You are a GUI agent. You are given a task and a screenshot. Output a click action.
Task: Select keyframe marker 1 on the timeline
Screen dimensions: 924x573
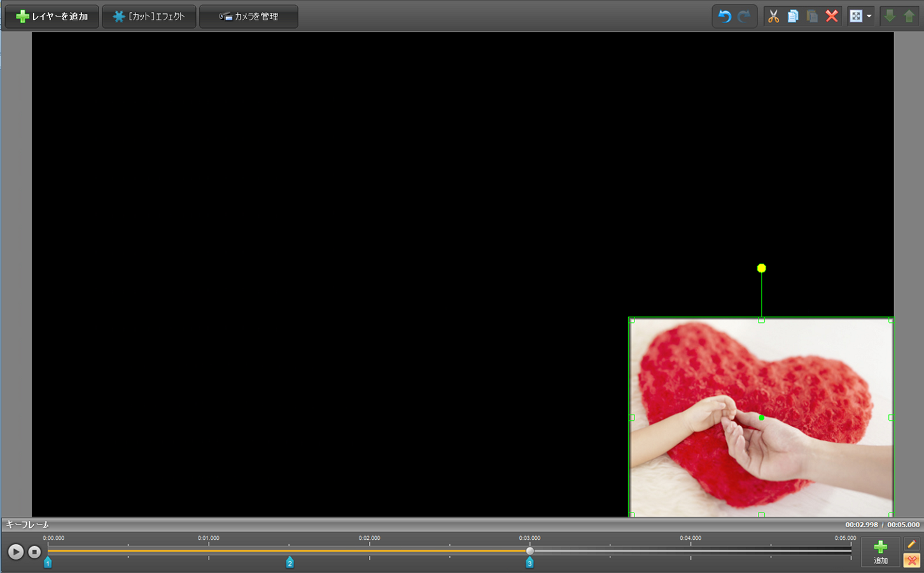[x=48, y=563]
